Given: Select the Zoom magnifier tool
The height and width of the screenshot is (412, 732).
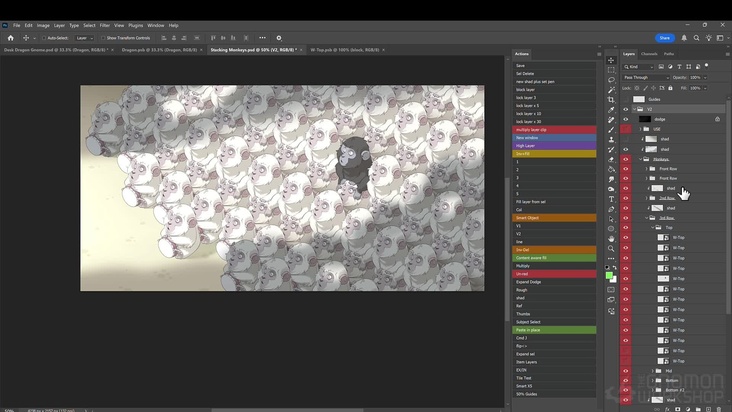Looking at the screenshot, I should (611, 248).
